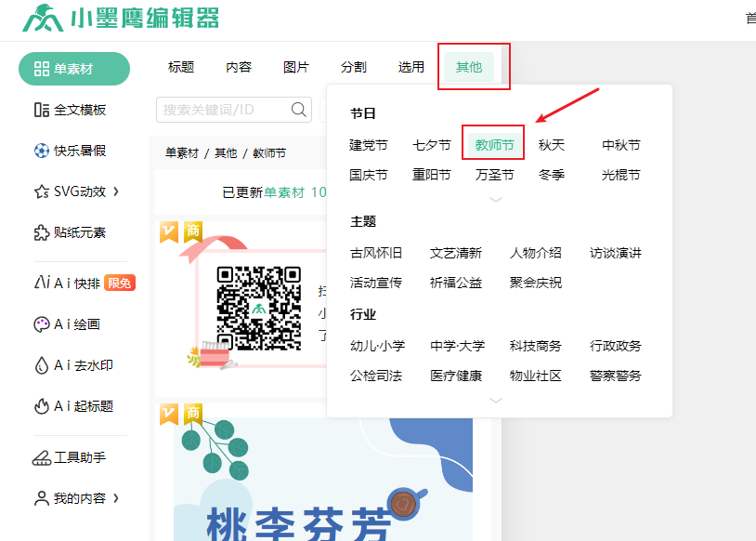The width and height of the screenshot is (756, 541).
Task: Select the 光棍节 category
Action: [x=621, y=175]
